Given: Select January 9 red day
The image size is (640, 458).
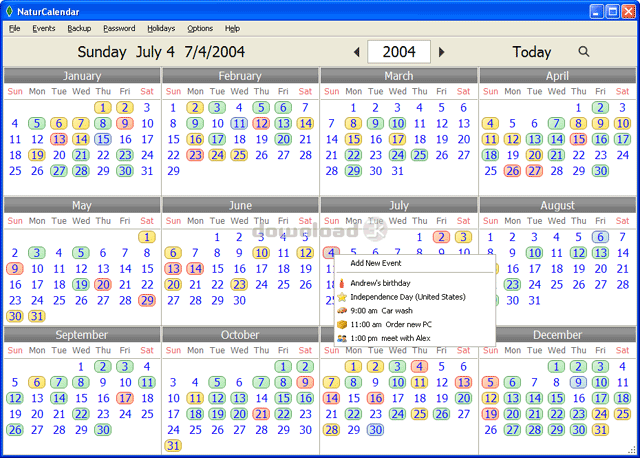Looking at the screenshot, I should [125, 123].
